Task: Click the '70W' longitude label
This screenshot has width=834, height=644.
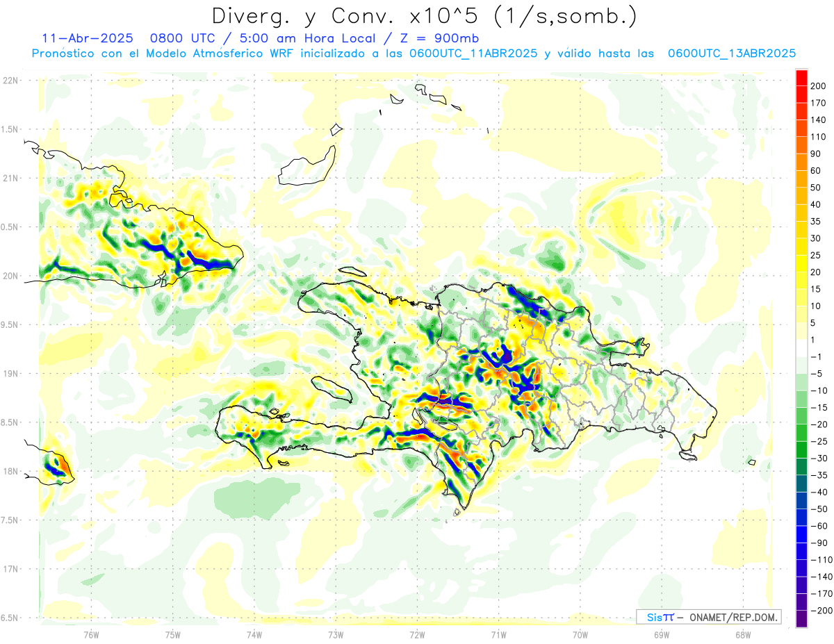Action: [x=580, y=635]
